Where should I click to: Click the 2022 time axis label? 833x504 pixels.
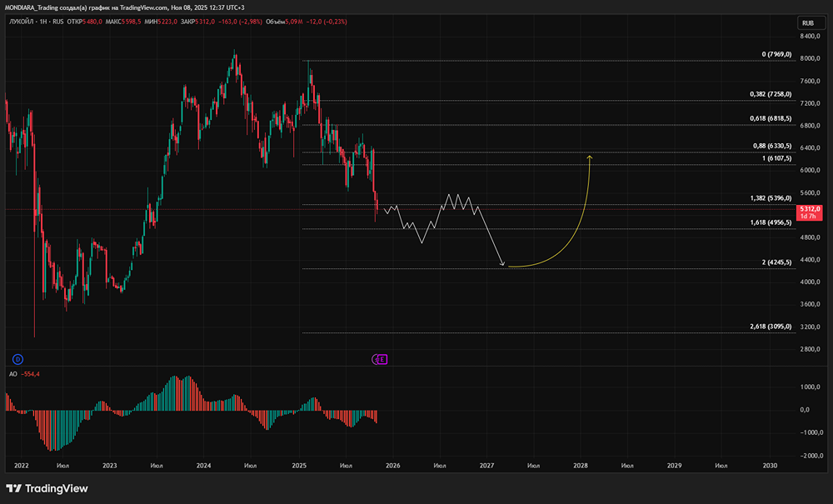pyautogui.click(x=22, y=466)
